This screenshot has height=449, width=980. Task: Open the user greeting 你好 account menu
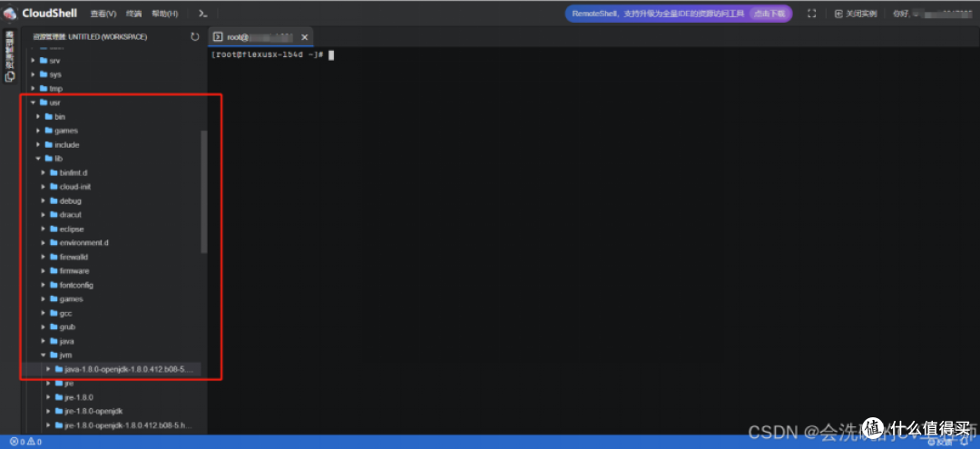(x=932, y=13)
